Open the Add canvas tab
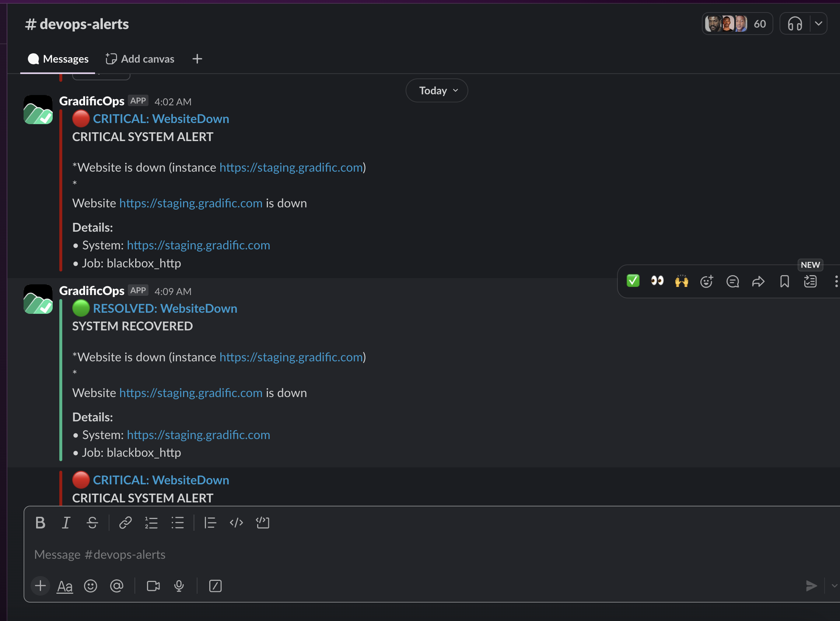840x621 pixels. click(140, 59)
